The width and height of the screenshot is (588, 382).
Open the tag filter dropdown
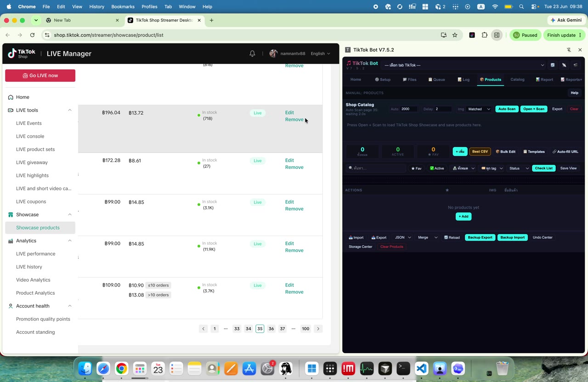[492, 168]
